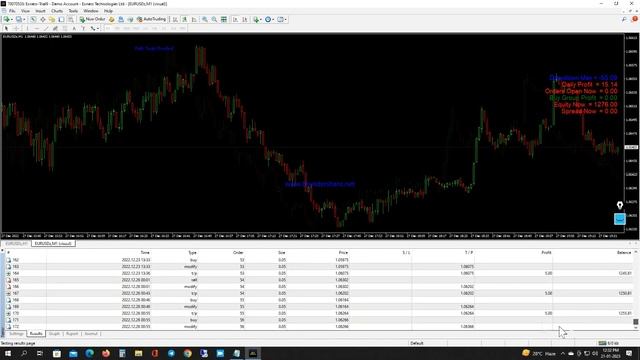Open the Window menu

click(91, 11)
